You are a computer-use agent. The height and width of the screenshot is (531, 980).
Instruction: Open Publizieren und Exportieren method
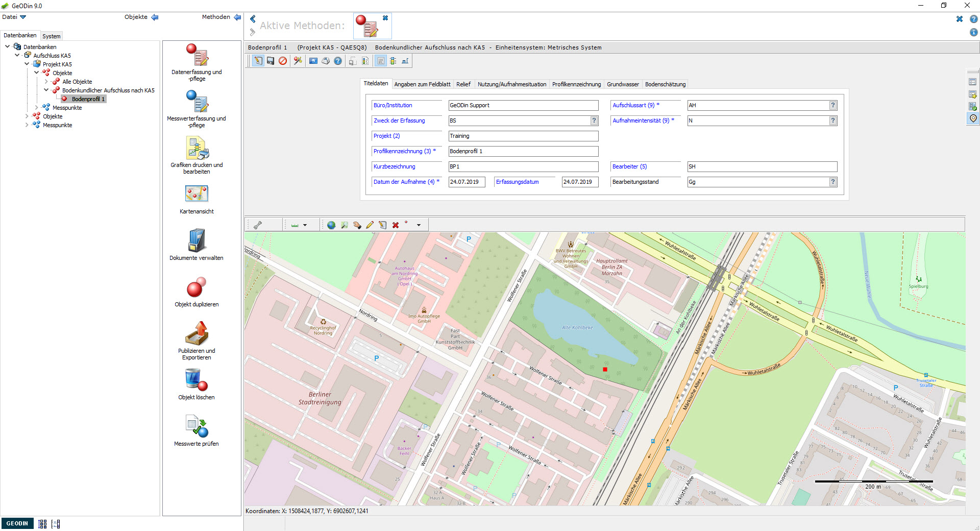[197, 341]
